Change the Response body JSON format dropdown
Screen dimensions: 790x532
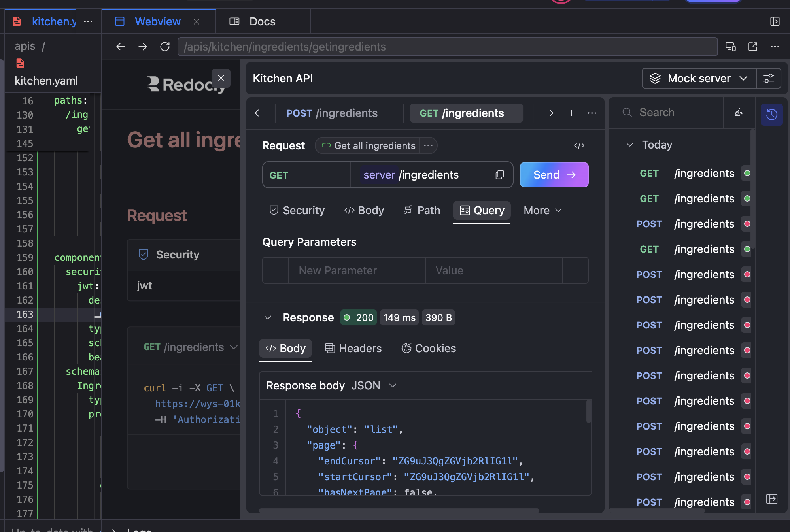coord(374,385)
